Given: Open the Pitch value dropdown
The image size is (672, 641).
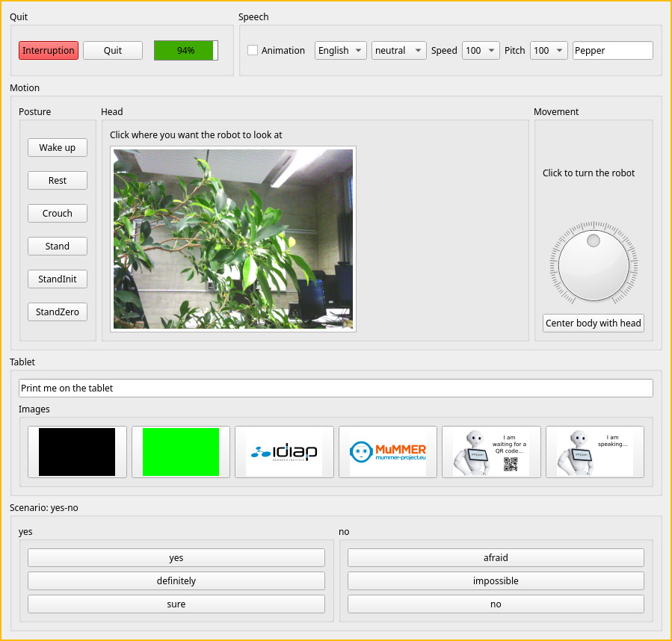Looking at the screenshot, I should (x=549, y=50).
